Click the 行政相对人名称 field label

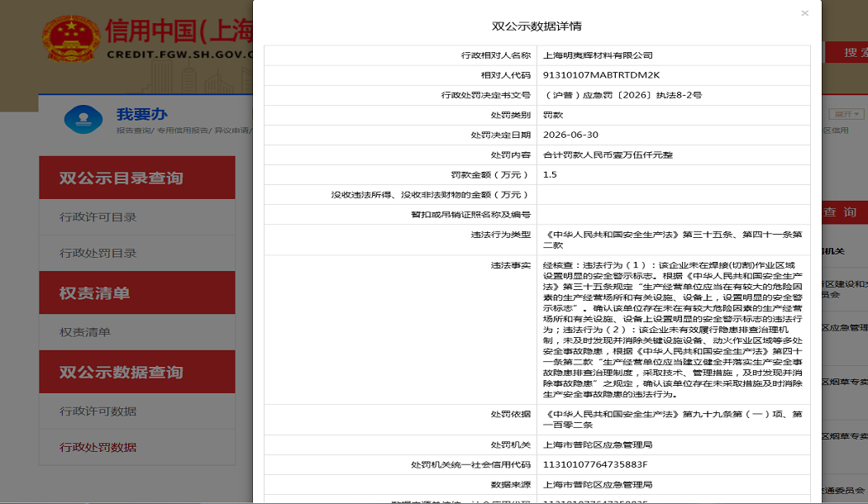(x=495, y=55)
